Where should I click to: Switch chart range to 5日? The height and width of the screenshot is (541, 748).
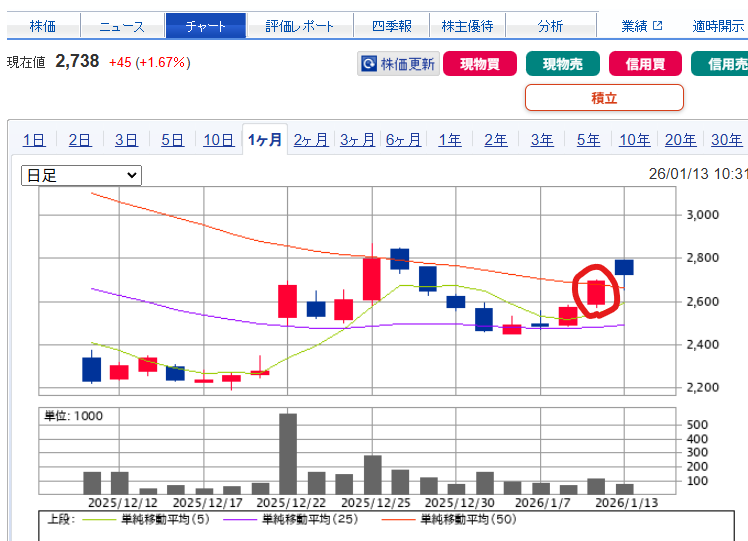pyautogui.click(x=172, y=140)
